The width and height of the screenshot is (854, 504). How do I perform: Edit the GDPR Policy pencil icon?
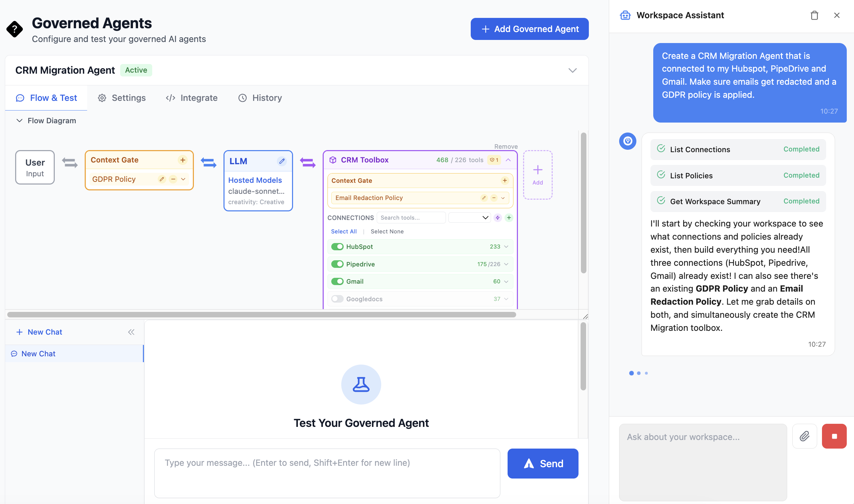[162, 179]
